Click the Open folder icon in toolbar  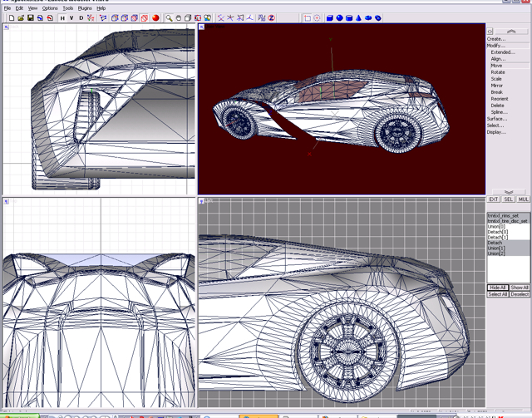(x=20, y=17)
